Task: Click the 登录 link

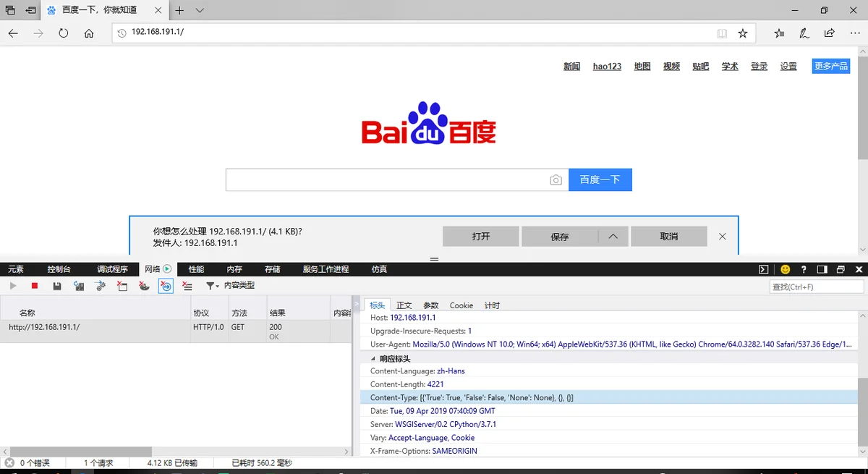Action: point(759,67)
